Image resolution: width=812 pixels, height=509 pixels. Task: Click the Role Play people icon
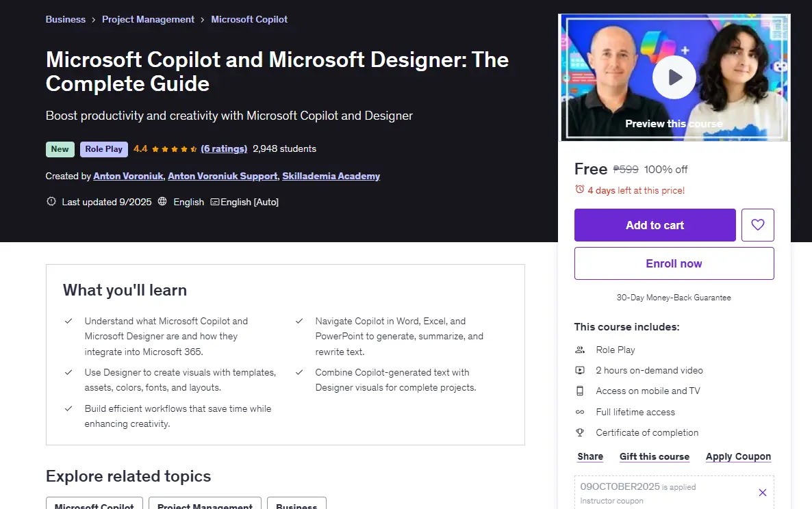(580, 350)
